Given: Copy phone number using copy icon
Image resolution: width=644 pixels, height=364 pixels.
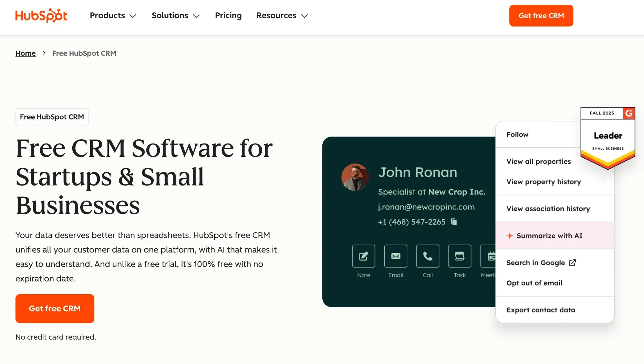Looking at the screenshot, I should [x=454, y=222].
